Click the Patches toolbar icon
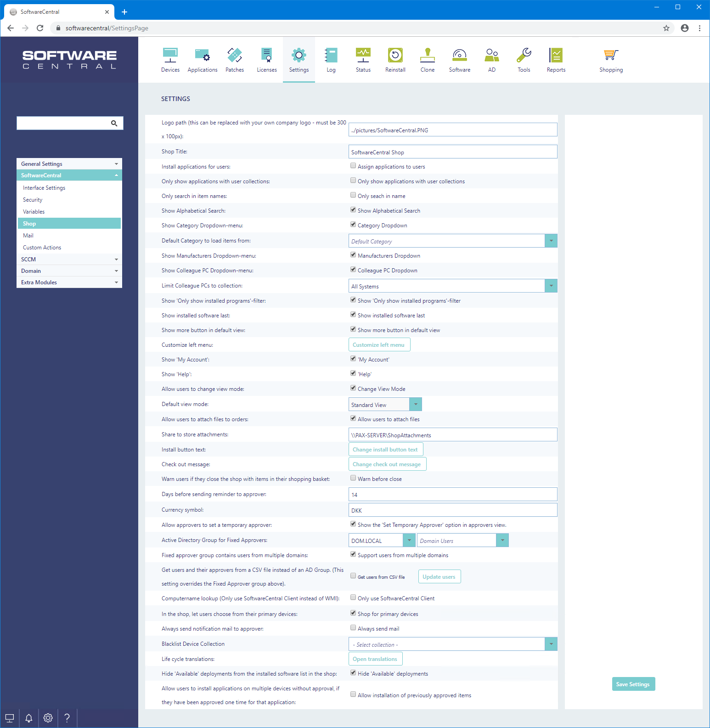 pyautogui.click(x=234, y=56)
